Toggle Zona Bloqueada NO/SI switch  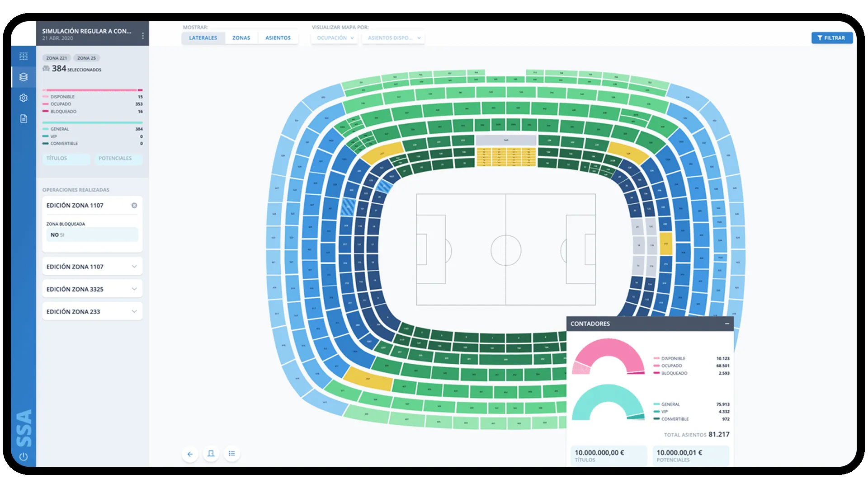coord(58,235)
